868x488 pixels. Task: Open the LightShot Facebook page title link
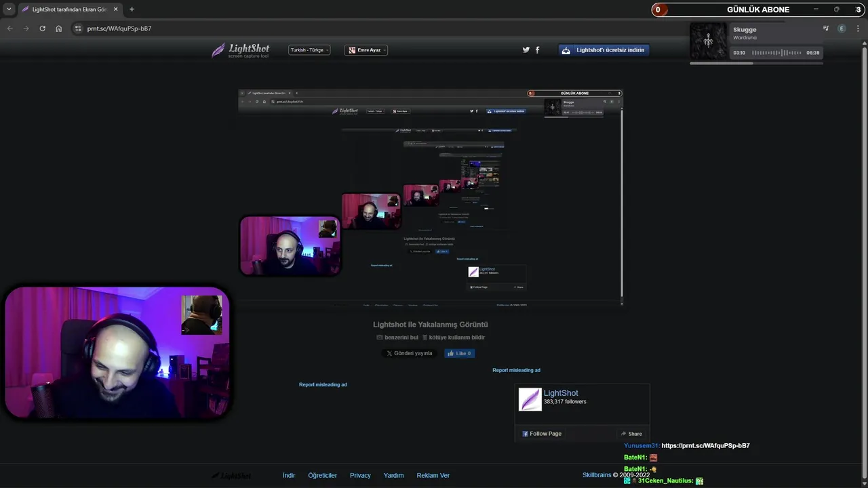(561, 393)
